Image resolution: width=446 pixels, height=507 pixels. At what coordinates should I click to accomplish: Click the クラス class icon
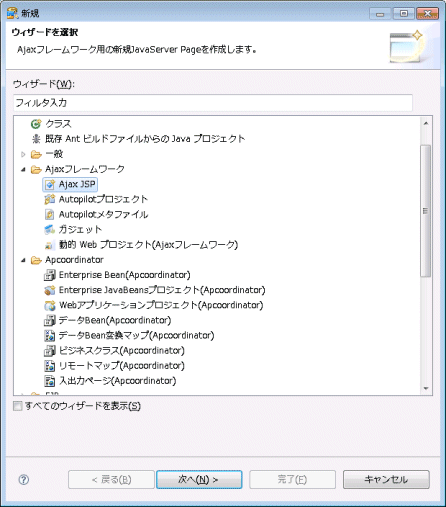point(36,124)
